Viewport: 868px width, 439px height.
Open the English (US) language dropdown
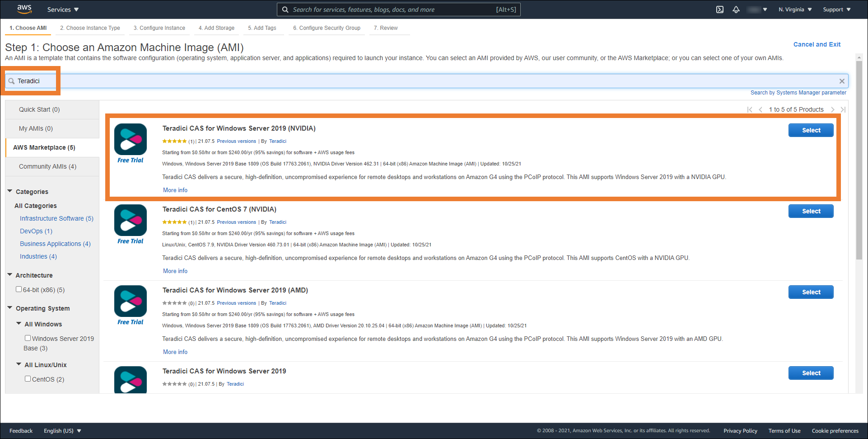point(62,431)
